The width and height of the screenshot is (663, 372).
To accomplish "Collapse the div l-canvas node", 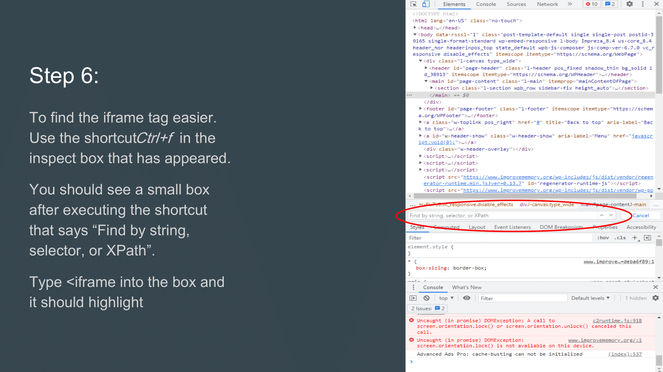I will 421,61.
